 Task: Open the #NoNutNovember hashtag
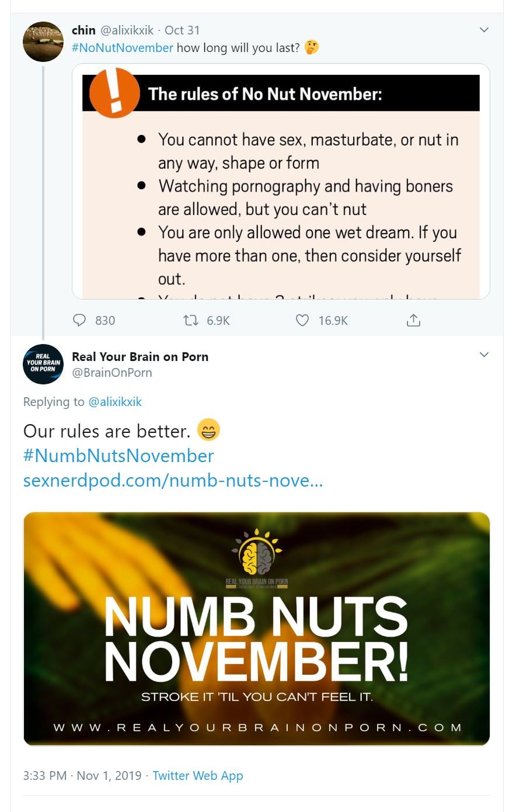coord(122,48)
